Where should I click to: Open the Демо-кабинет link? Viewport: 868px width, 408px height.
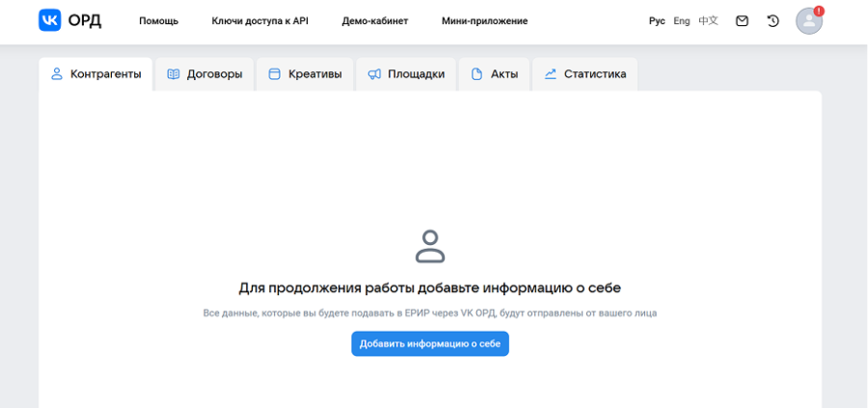click(374, 20)
